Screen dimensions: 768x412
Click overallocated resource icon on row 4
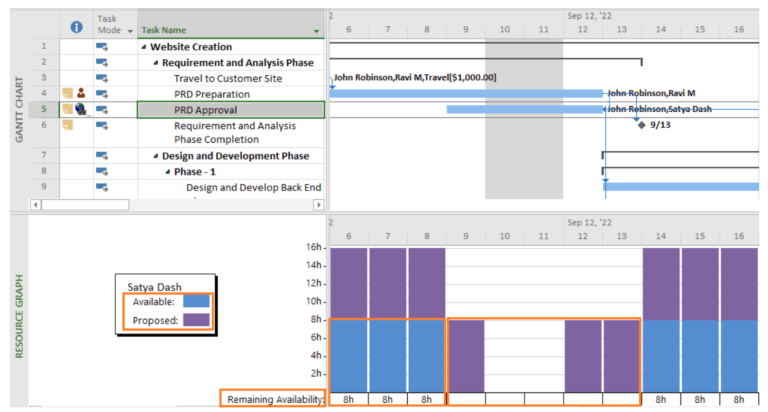coord(82,94)
